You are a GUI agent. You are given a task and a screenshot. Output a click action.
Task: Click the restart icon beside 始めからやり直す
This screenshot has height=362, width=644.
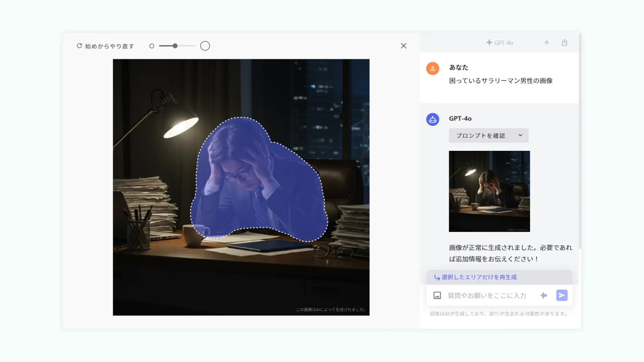pyautogui.click(x=79, y=46)
